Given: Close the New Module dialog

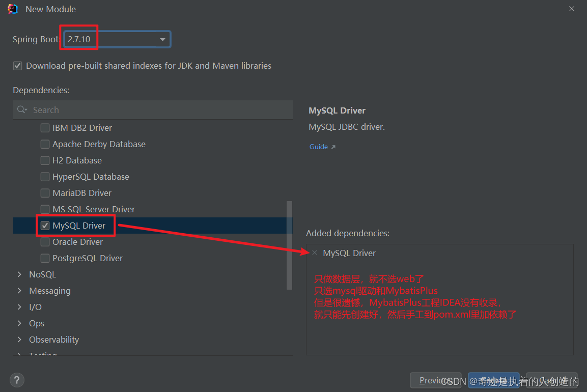Looking at the screenshot, I should tap(572, 9).
